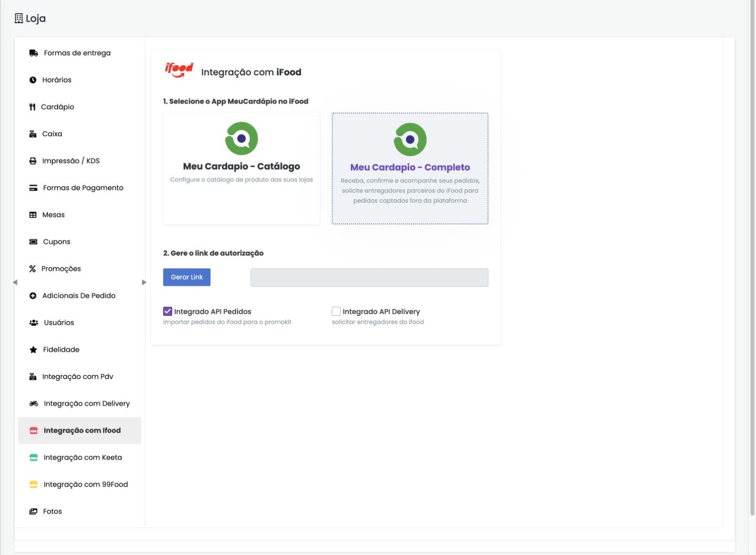This screenshot has height=555, width=756.
Task: Expand sidebar with the right arrow handle
Action: pos(144,283)
